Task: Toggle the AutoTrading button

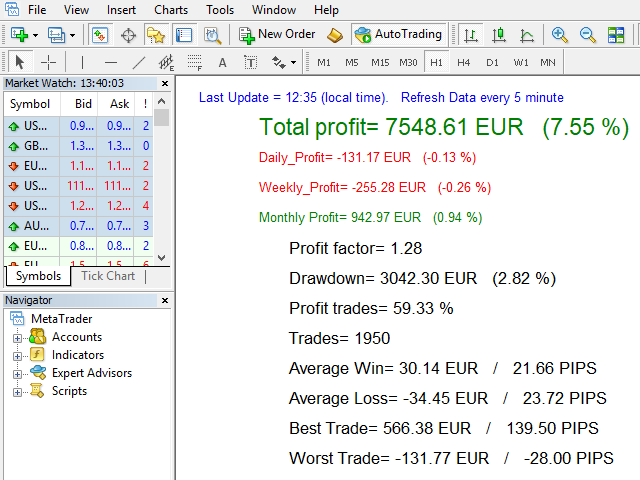Action: click(398, 35)
